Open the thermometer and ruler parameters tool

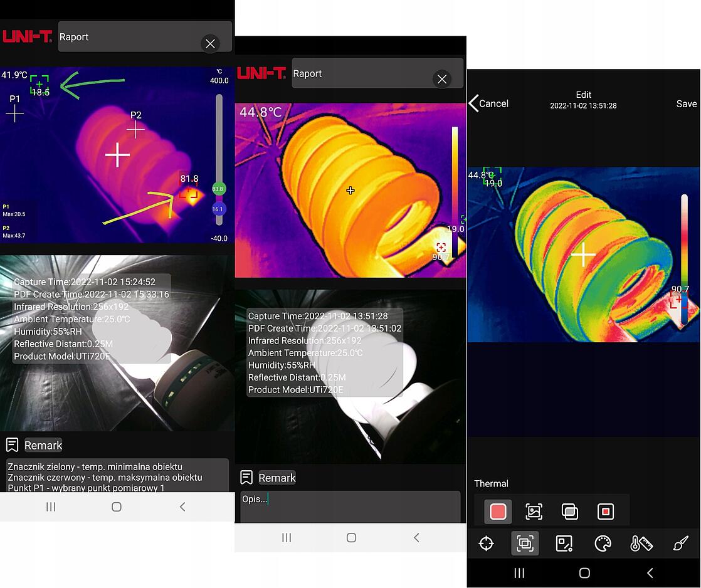point(641,543)
